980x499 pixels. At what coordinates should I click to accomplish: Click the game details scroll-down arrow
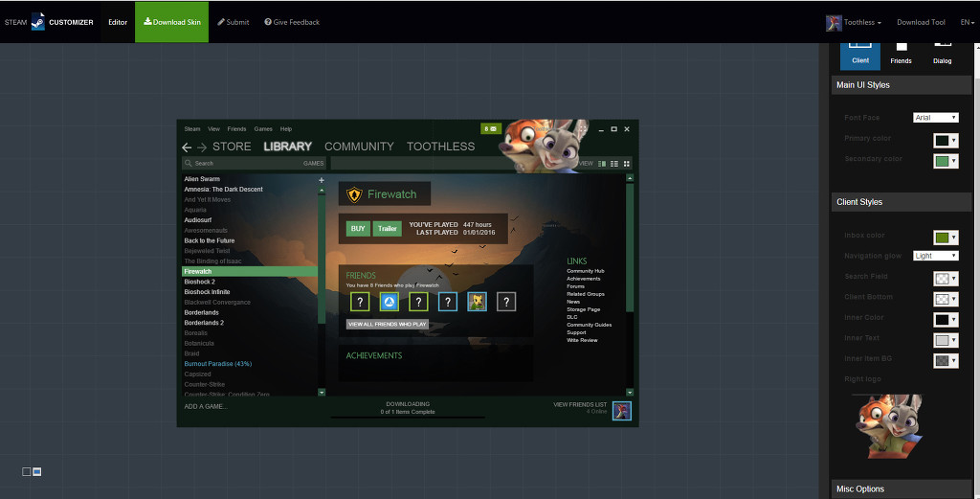click(x=630, y=392)
